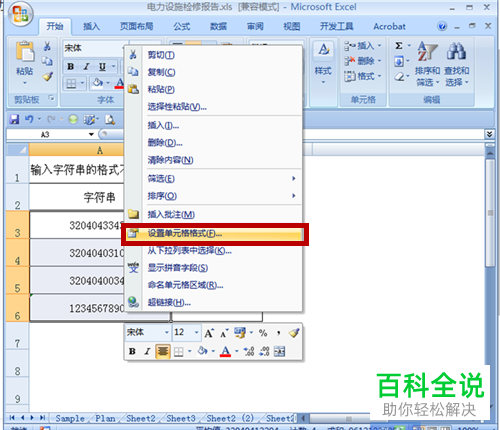
Task: Open 查找和选择 binoculars tool
Action: point(457,63)
